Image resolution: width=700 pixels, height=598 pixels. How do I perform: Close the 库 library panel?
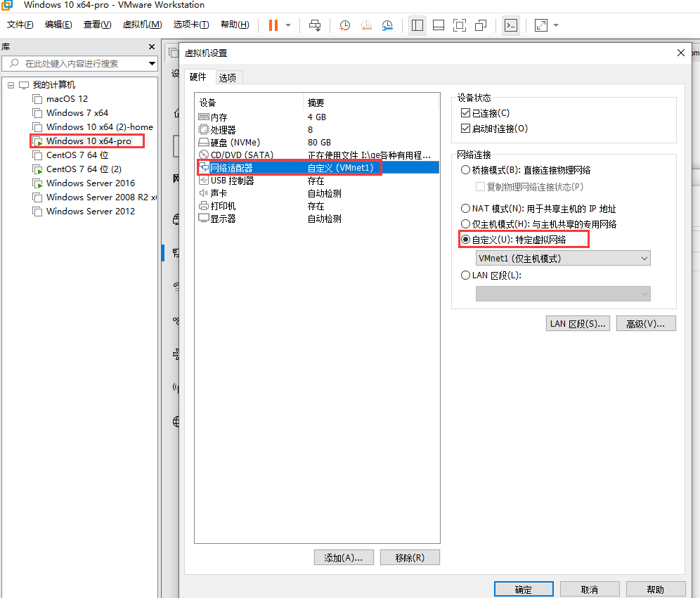tap(152, 47)
